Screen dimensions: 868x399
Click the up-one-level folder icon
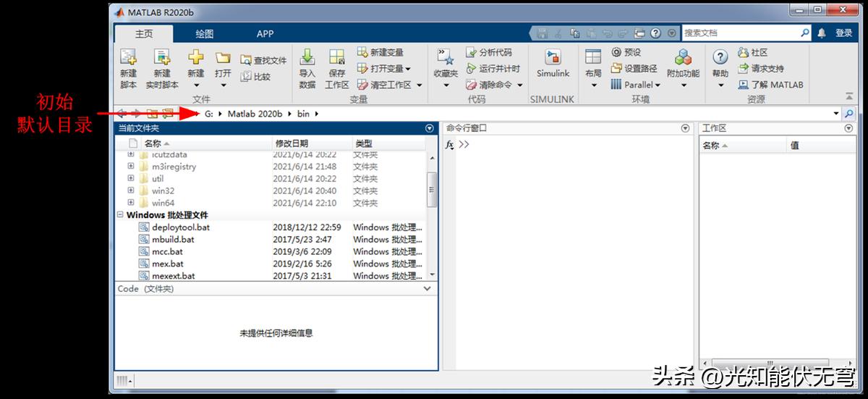tap(152, 113)
